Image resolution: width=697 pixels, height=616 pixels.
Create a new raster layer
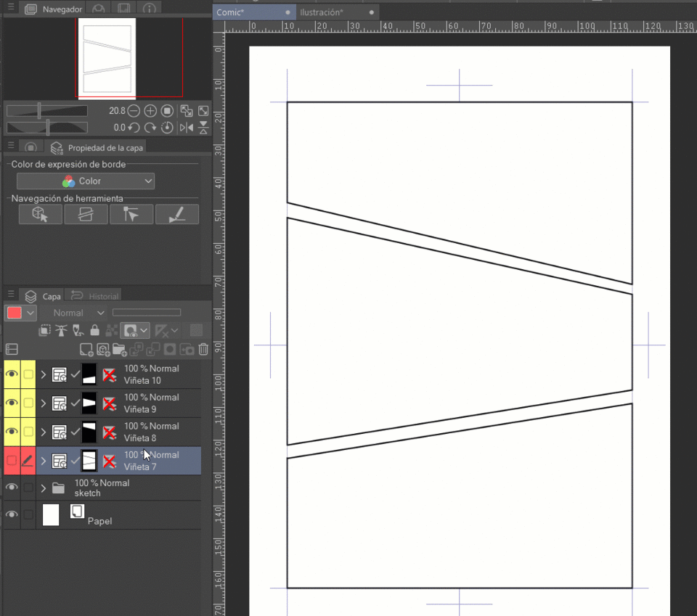click(x=86, y=350)
